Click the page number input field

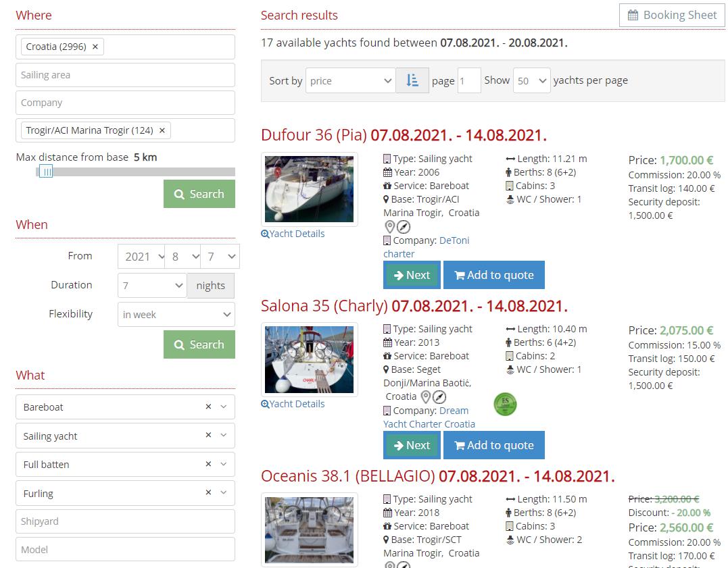[469, 80]
